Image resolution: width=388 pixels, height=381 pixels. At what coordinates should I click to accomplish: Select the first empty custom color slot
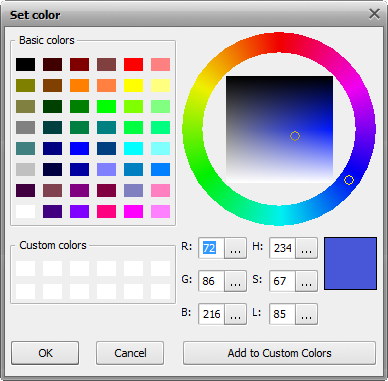(x=25, y=269)
